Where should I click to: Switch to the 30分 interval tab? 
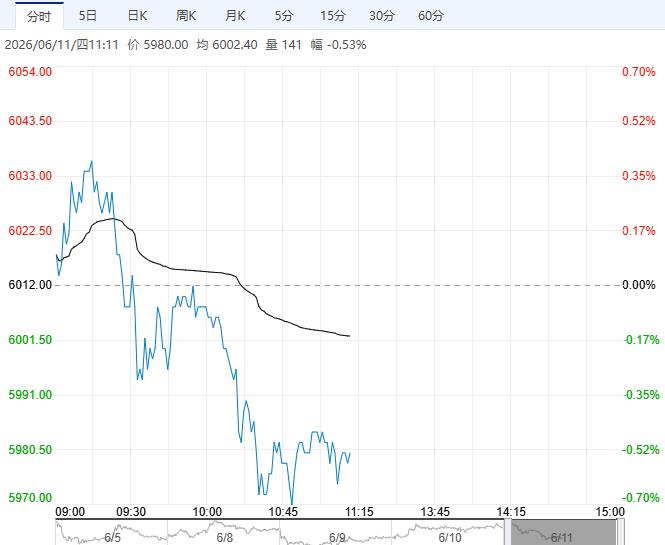coord(382,16)
